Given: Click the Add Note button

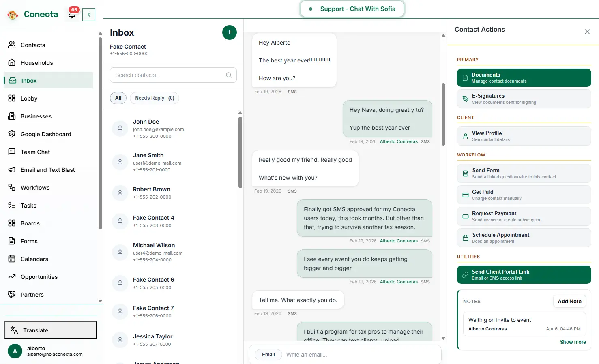Looking at the screenshot, I should (569, 301).
